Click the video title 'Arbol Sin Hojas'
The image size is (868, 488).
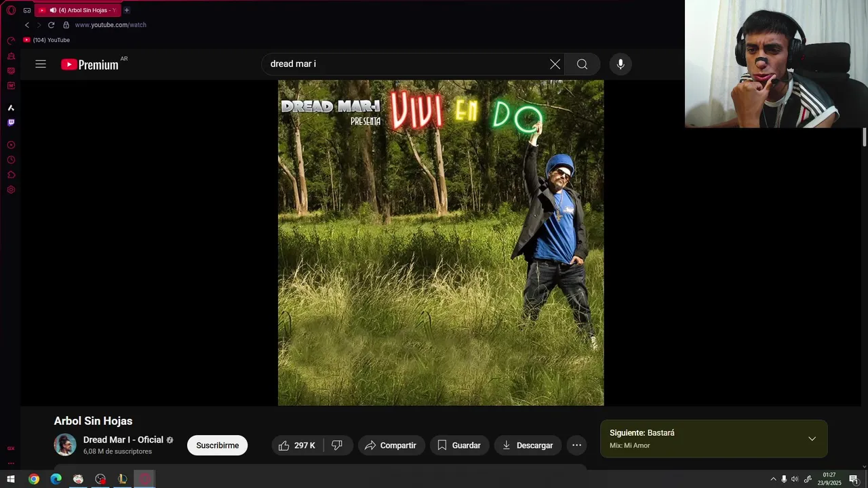click(x=93, y=421)
